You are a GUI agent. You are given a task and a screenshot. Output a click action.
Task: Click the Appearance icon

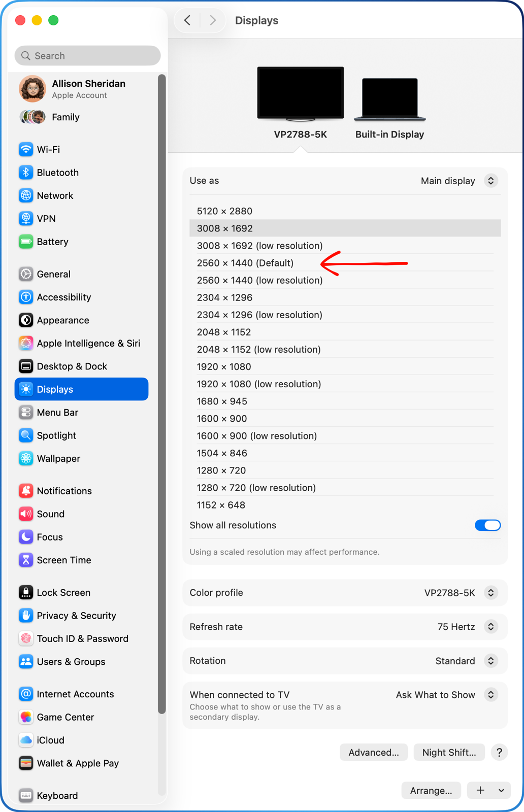pyautogui.click(x=26, y=320)
